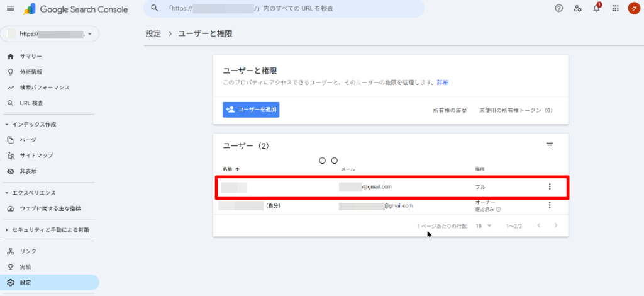Open 設定 in sidebar

click(49, 282)
